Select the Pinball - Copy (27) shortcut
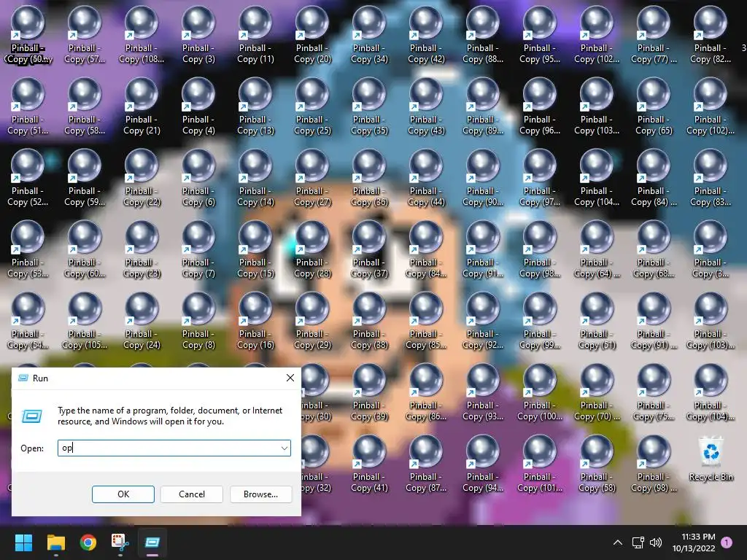This screenshot has width=747, height=560. click(312, 178)
